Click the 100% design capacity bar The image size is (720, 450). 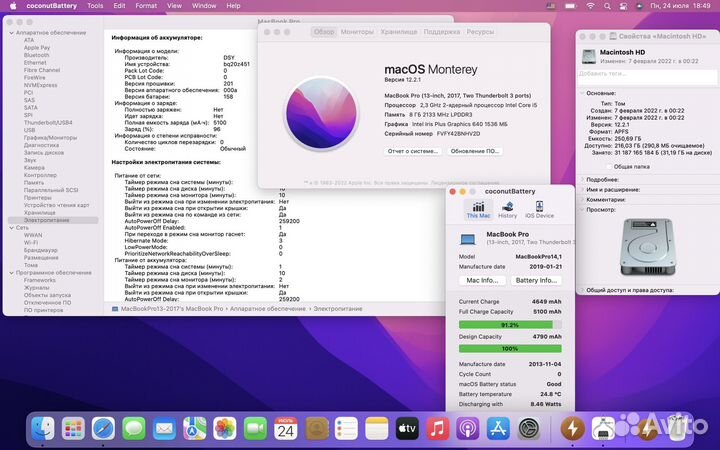pos(510,349)
